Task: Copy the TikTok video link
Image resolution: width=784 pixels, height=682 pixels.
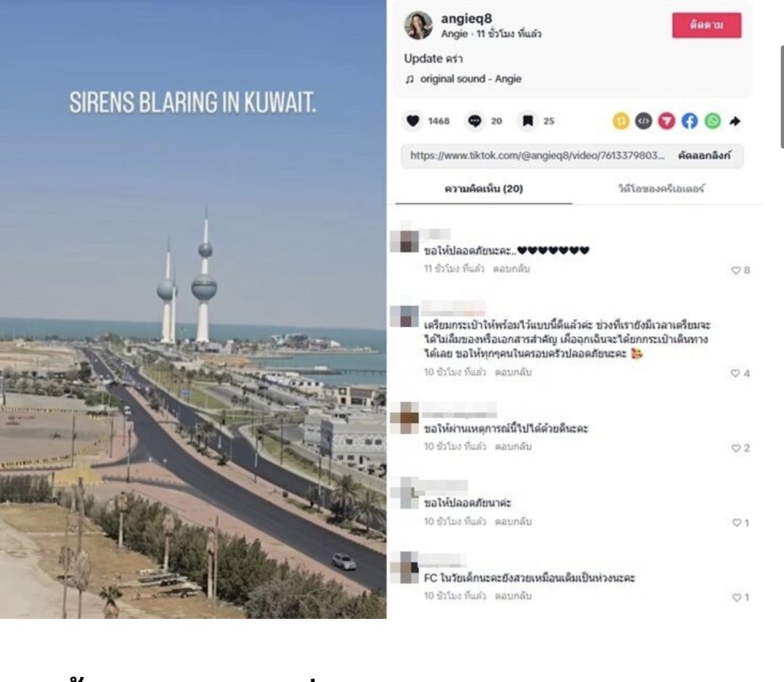Action: pos(704,155)
